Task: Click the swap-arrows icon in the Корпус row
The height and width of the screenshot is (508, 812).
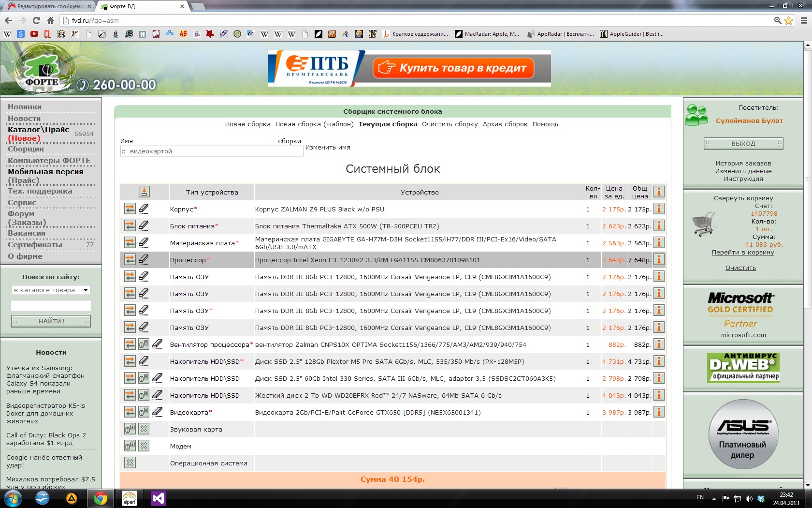Action: (130, 209)
